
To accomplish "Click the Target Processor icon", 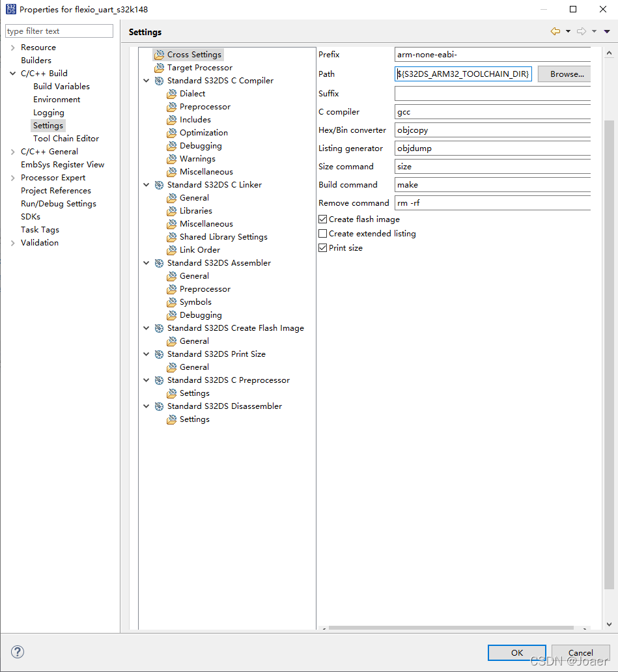I will pyautogui.click(x=159, y=68).
